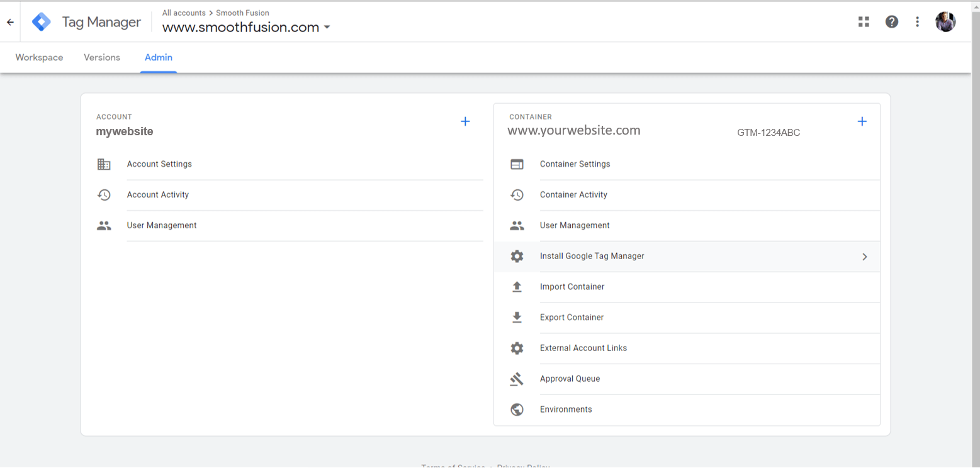Click the GTM-1234ABC container ID
Image resolution: width=980 pixels, height=468 pixels.
click(769, 133)
